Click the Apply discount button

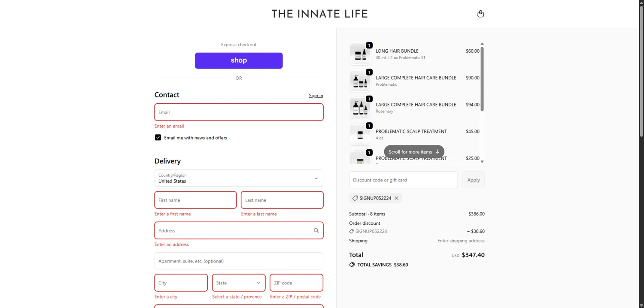point(474,180)
